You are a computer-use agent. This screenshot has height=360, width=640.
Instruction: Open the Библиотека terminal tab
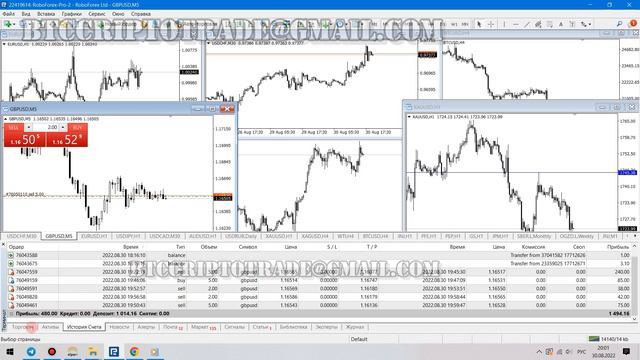click(x=293, y=327)
